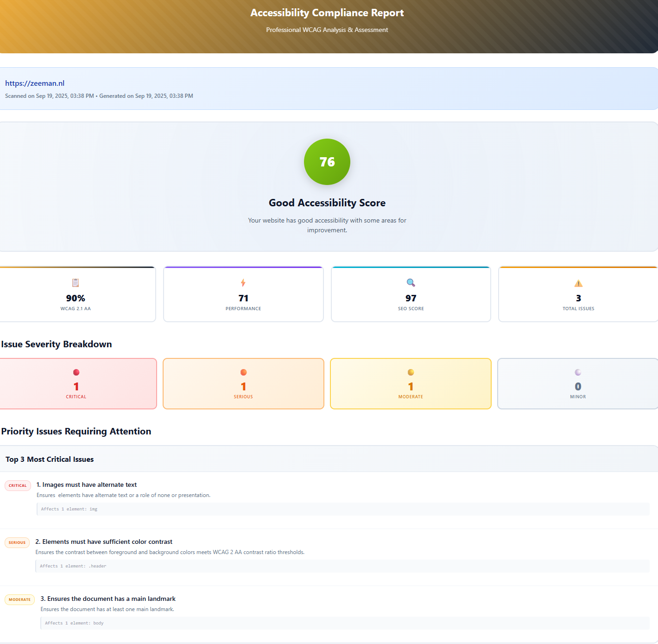Click the warning triangle Total Issues icon
This screenshot has height=644, width=658.
(x=578, y=283)
